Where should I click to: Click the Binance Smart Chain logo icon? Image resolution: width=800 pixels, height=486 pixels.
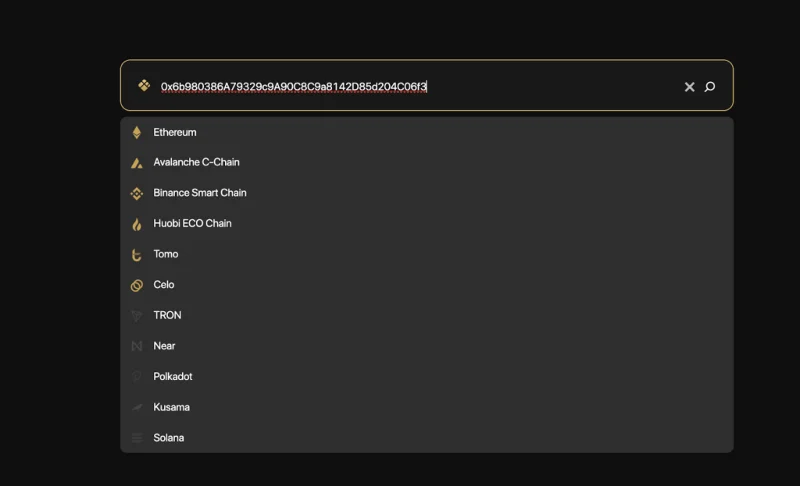[137, 194]
